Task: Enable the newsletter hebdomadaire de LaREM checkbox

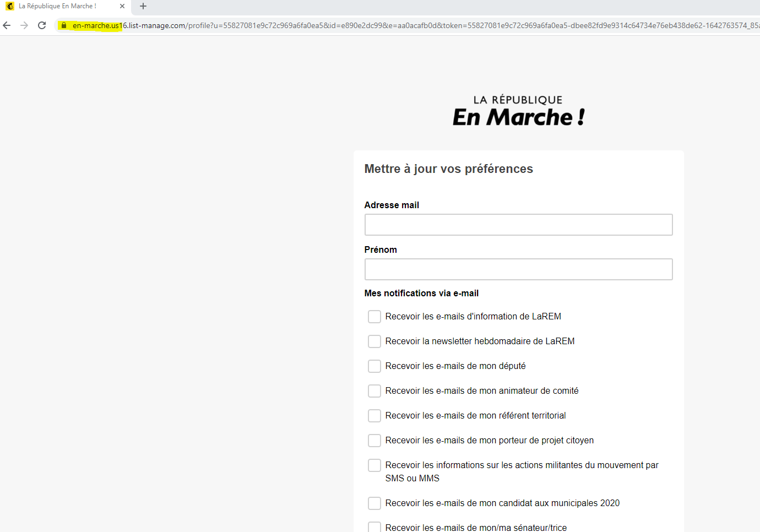Action: click(x=374, y=341)
